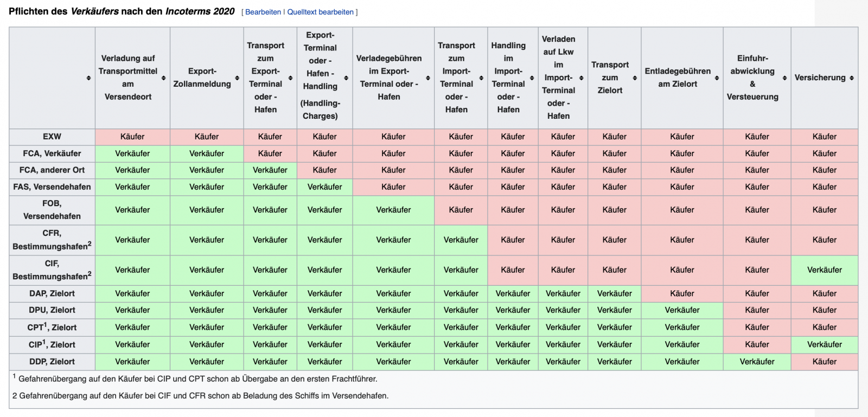Open the Bearbeiten section edit link

point(263,12)
